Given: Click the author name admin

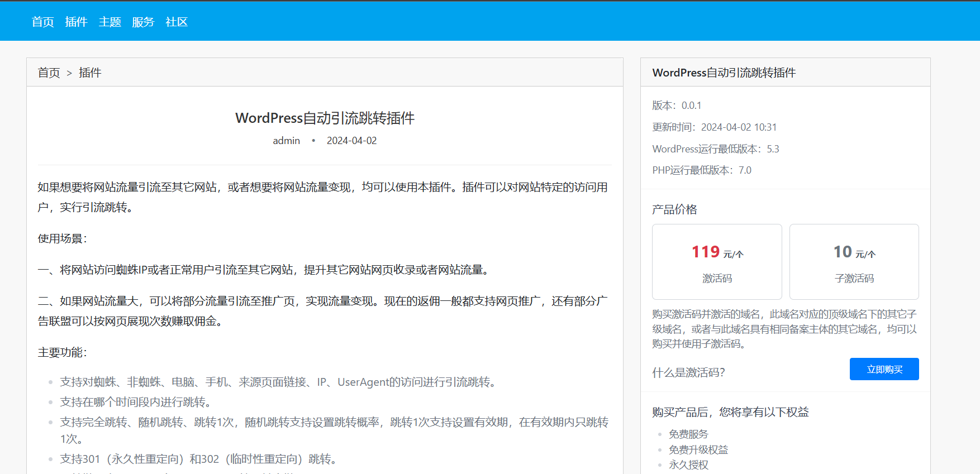Looking at the screenshot, I should [286, 141].
